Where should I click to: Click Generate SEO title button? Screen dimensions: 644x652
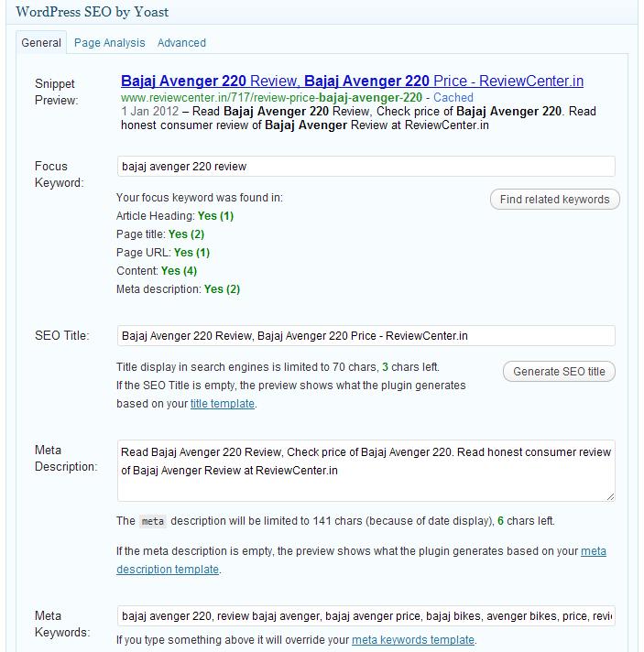click(559, 371)
